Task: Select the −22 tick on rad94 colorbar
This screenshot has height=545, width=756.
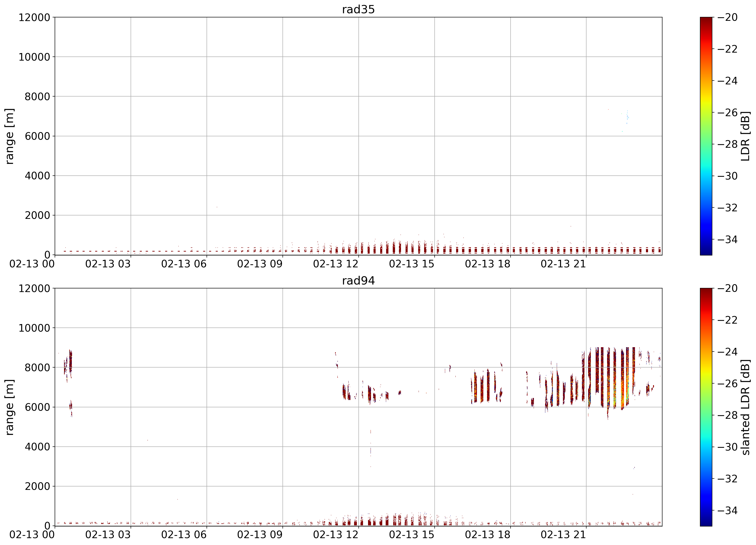Action: click(727, 320)
